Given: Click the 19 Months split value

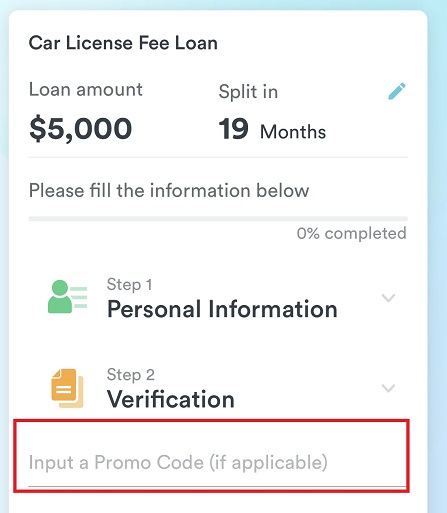Looking at the screenshot, I should 272,130.
